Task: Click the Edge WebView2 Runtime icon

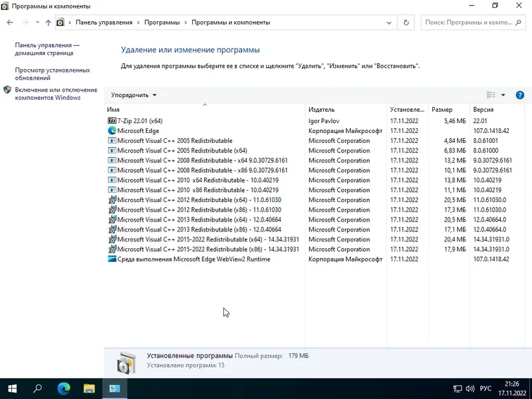Action: 112,259
